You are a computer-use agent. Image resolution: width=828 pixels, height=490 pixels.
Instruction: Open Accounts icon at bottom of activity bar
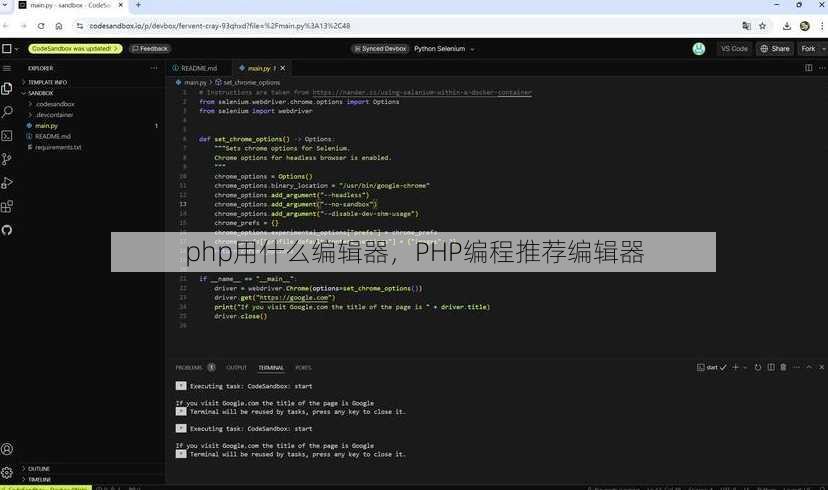click(7, 449)
